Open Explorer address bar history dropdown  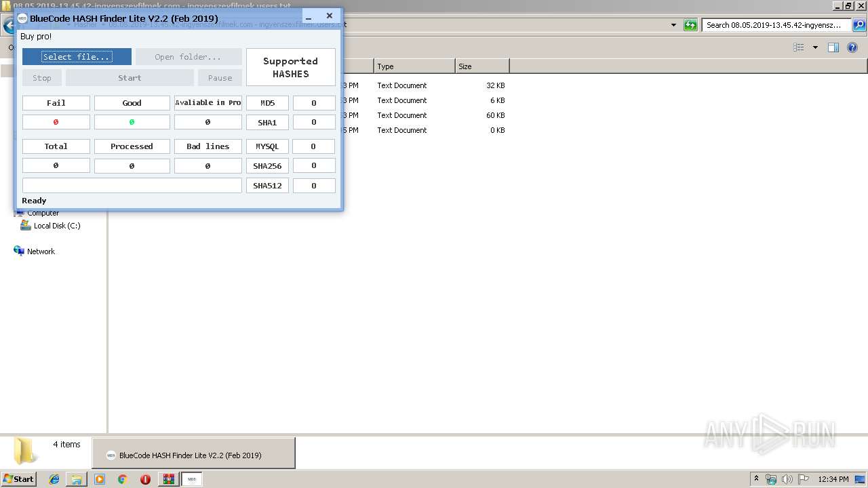coord(673,25)
